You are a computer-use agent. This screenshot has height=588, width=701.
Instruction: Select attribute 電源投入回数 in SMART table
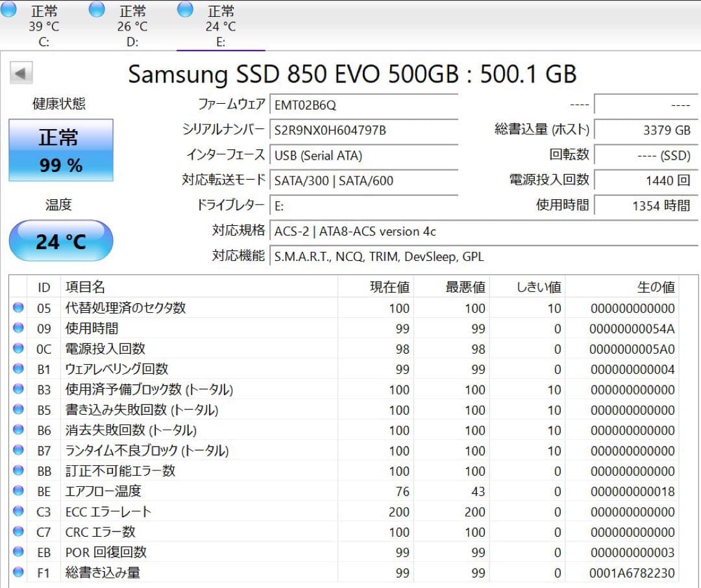click(105, 349)
